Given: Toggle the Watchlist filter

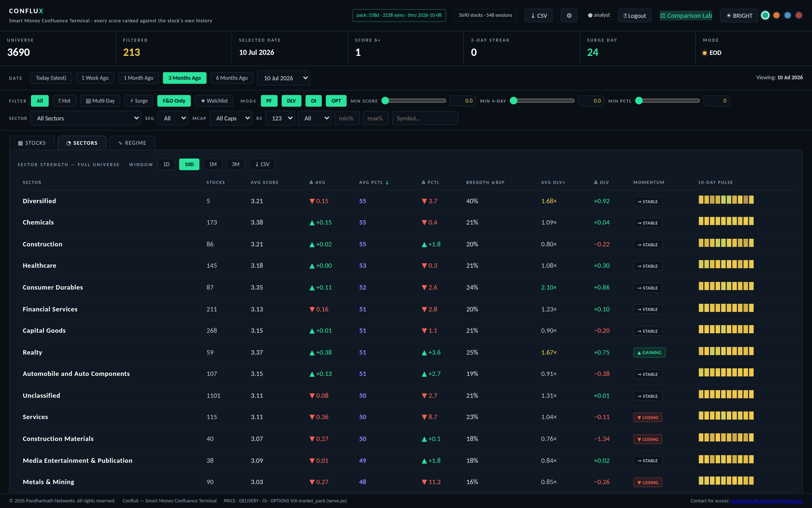Looking at the screenshot, I should pyautogui.click(x=214, y=101).
